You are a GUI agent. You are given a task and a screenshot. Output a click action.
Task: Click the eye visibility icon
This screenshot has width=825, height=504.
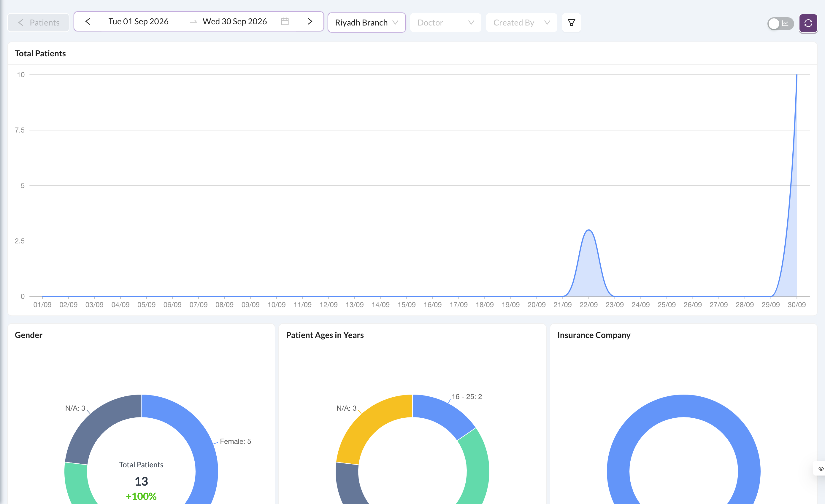(x=821, y=468)
